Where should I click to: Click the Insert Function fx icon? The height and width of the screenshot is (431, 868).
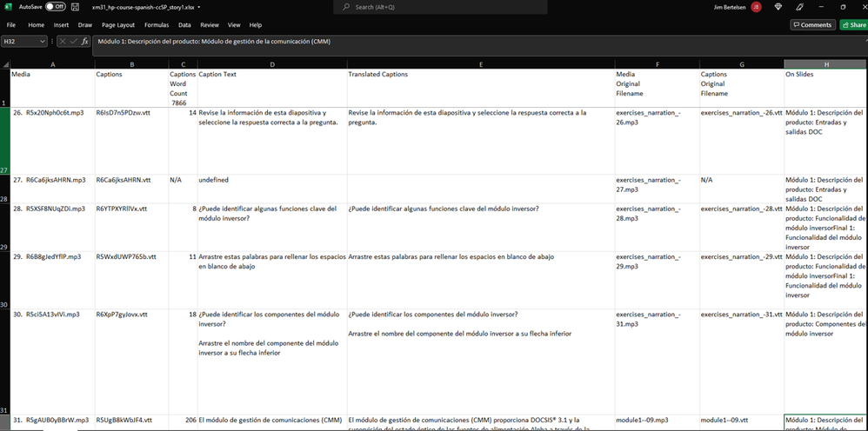[x=84, y=42]
